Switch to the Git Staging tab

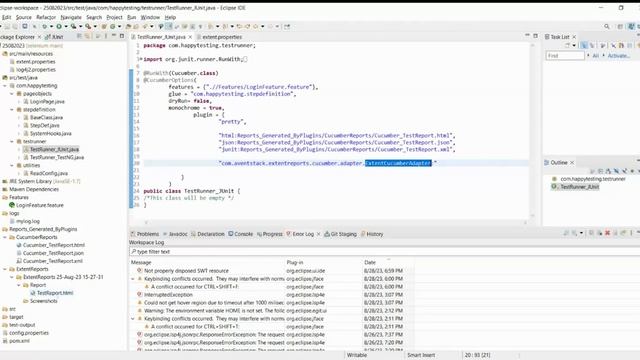click(x=340, y=234)
